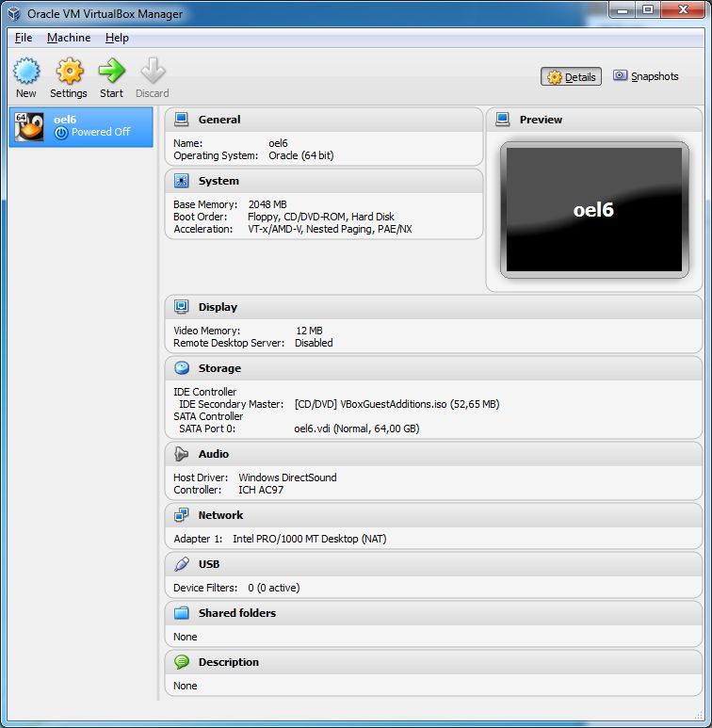Click the ICH AC97 controller value
This screenshot has height=728, width=712.
[x=260, y=490]
